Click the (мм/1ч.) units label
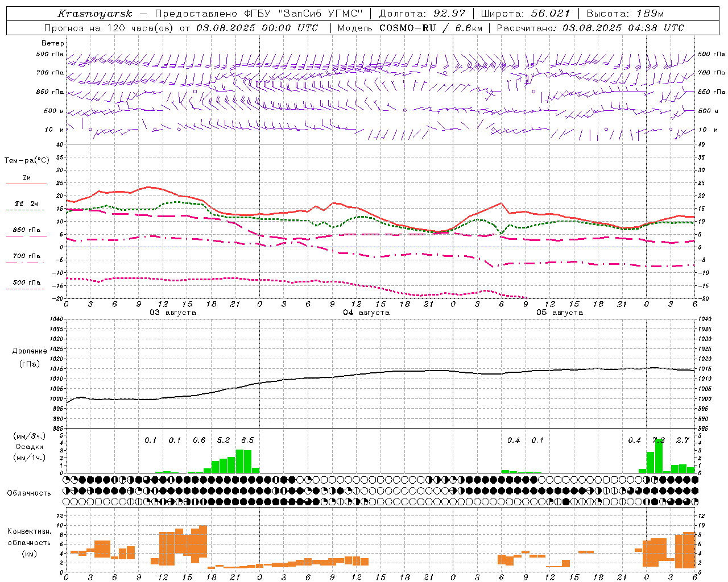Screen dimensions: 728x582 [29, 458]
